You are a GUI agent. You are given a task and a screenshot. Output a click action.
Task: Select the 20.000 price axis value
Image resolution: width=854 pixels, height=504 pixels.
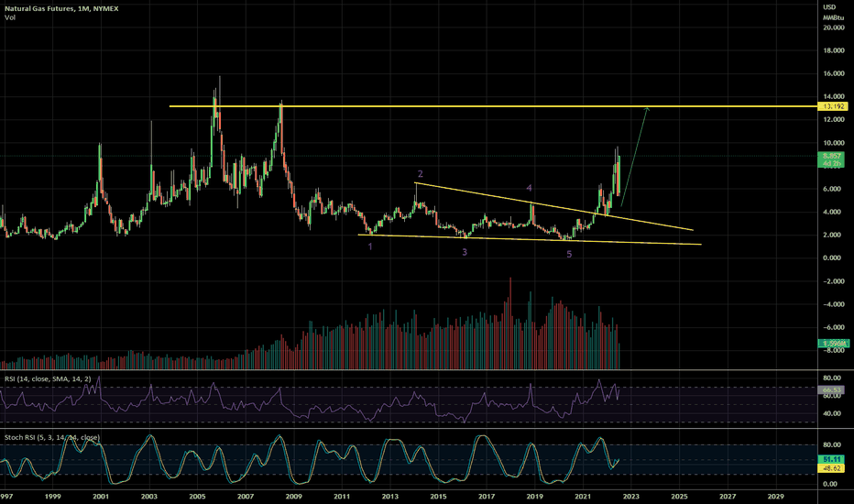coord(834,27)
